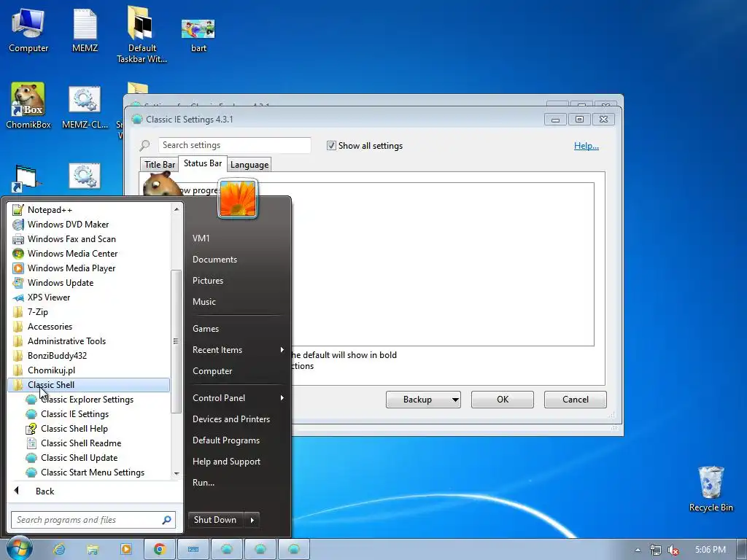Image resolution: width=747 pixels, height=560 pixels.
Task: Open Windows Explorer from the taskbar
Action: pos(93,549)
